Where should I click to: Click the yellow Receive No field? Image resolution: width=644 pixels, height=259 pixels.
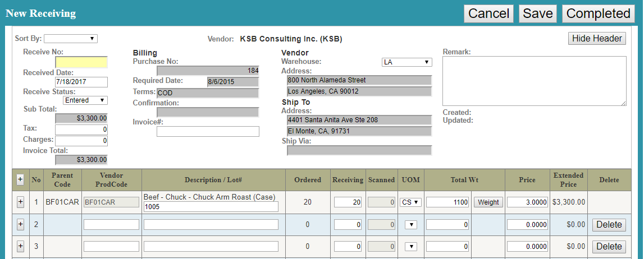[x=81, y=62]
